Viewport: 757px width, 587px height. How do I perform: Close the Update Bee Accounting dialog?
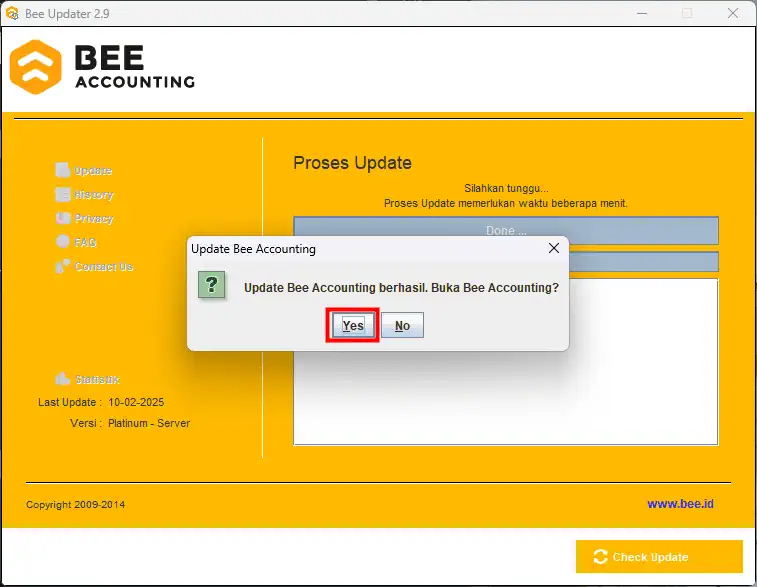tap(554, 248)
